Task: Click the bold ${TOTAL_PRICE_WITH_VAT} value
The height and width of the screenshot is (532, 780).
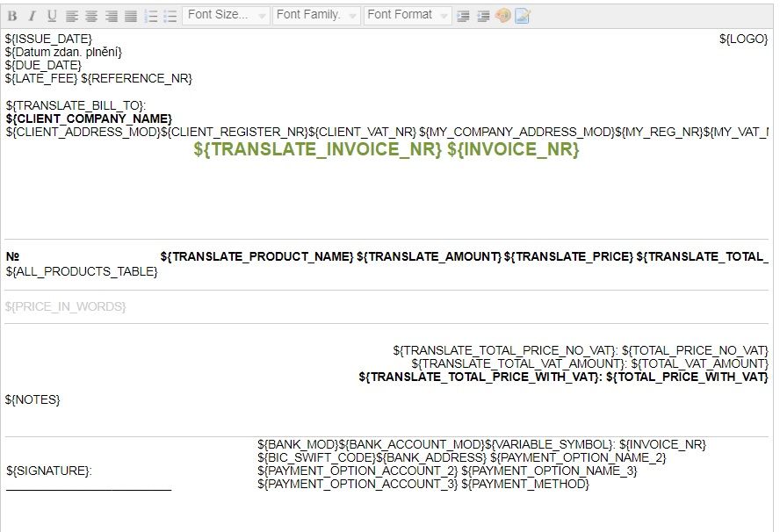Action: tap(688, 377)
